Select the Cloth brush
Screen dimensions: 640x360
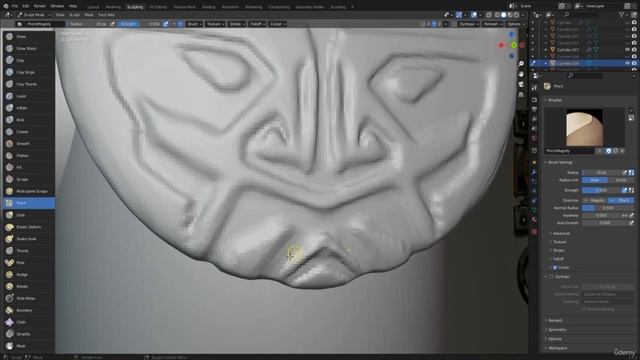tap(29, 322)
